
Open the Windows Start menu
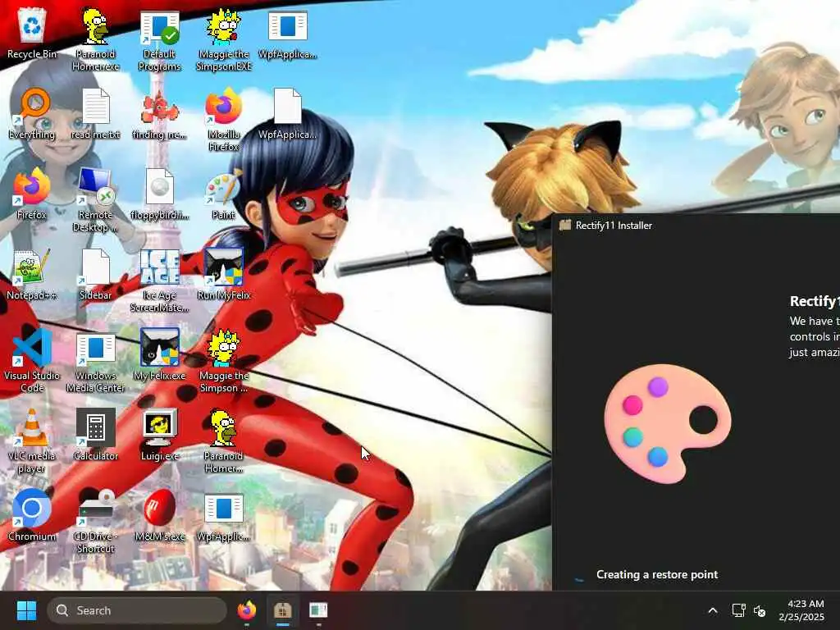click(x=26, y=610)
